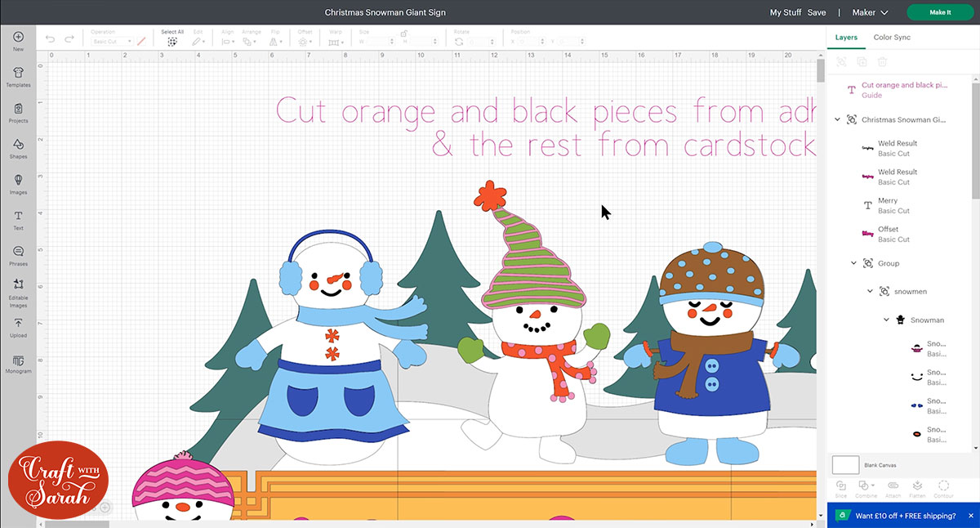
Task: Switch to the Color Sync tab
Action: click(891, 38)
